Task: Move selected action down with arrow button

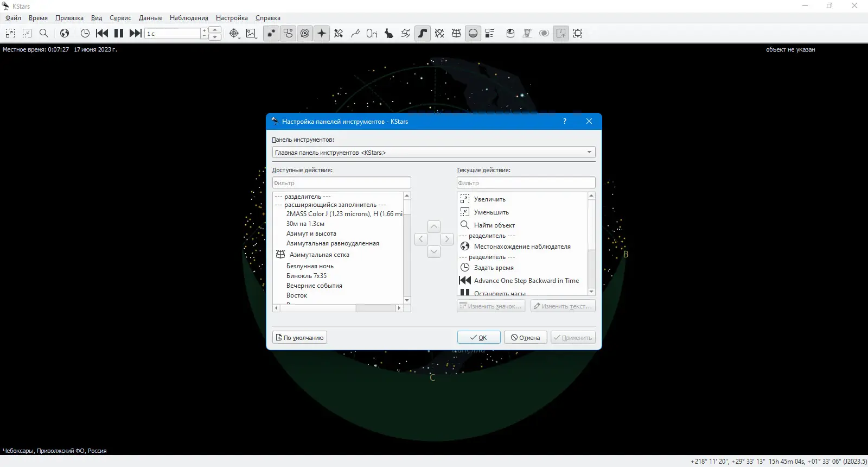Action: tap(434, 251)
